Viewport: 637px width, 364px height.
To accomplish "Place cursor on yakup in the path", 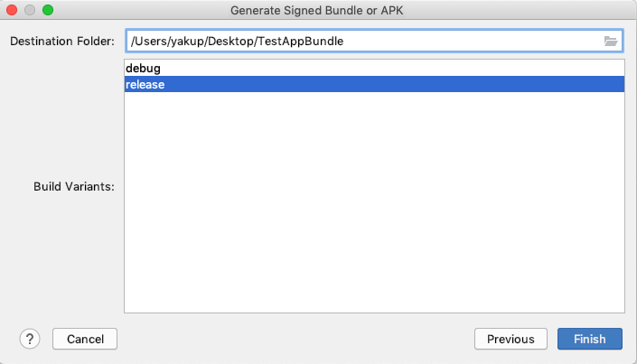I will pyautogui.click(x=187, y=41).
